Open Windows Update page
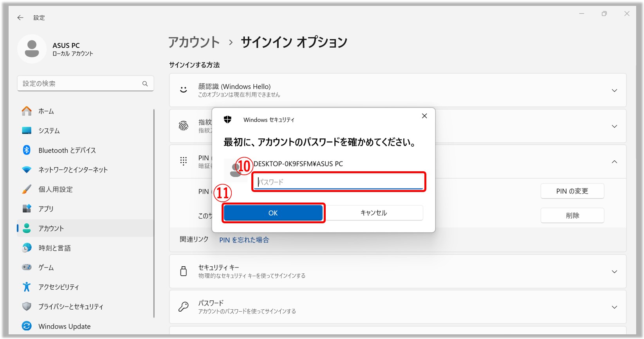The width and height of the screenshot is (644, 339). [x=85, y=326]
